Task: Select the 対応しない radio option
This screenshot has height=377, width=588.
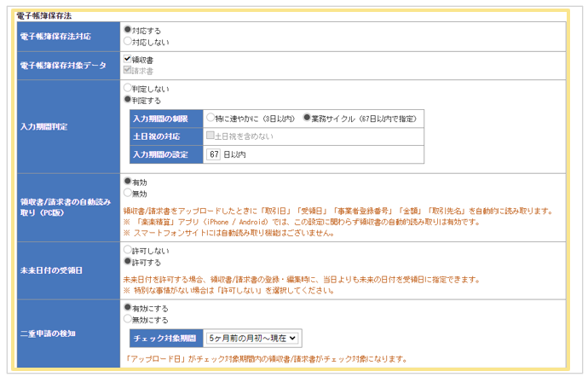Action: pos(128,40)
